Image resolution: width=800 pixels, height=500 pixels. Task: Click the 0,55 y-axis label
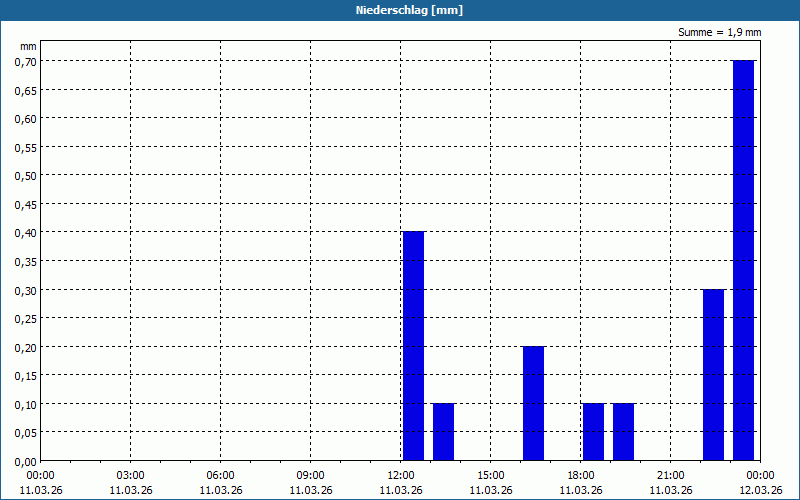(x=26, y=148)
